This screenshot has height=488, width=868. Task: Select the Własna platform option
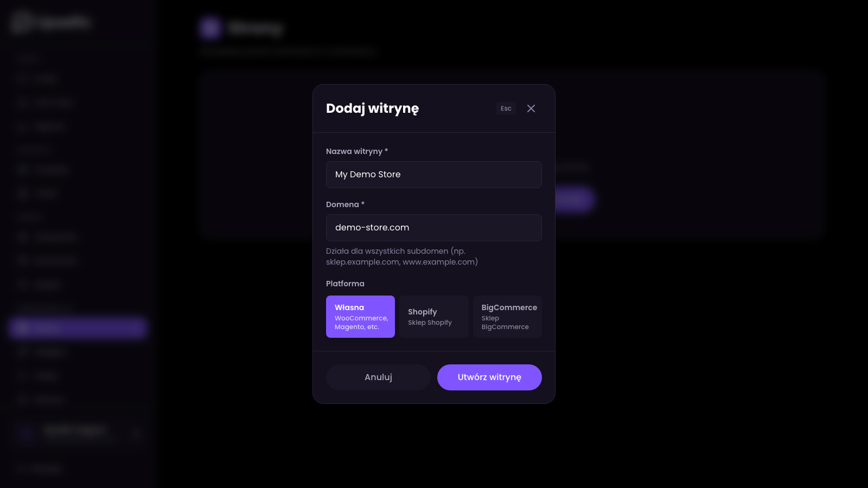point(360,317)
